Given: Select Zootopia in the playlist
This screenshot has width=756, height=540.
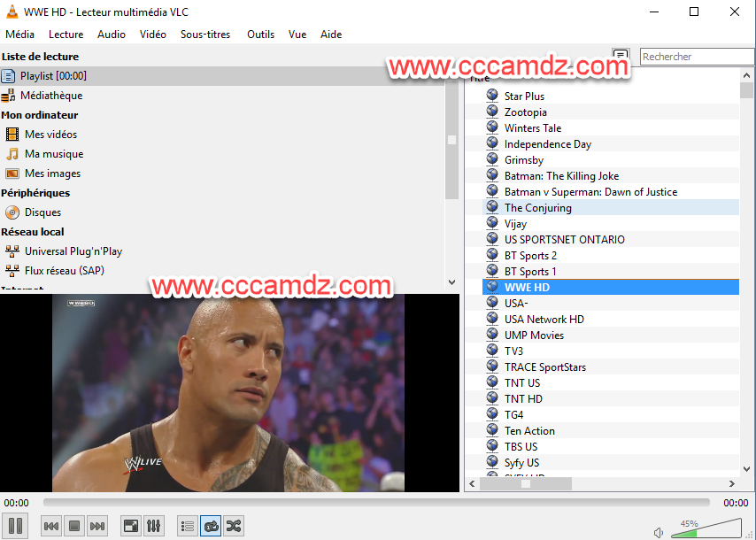Looking at the screenshot, I should point(611,112).
